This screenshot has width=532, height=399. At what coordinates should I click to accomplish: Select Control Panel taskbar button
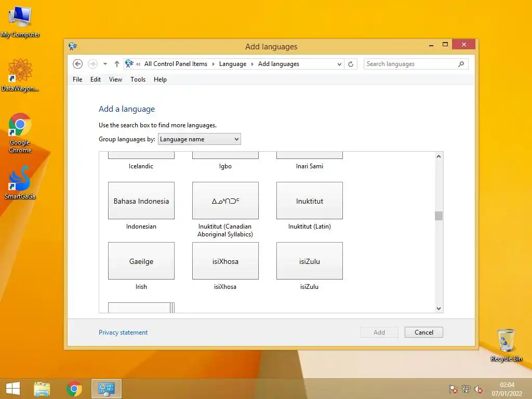pos(106,389)
